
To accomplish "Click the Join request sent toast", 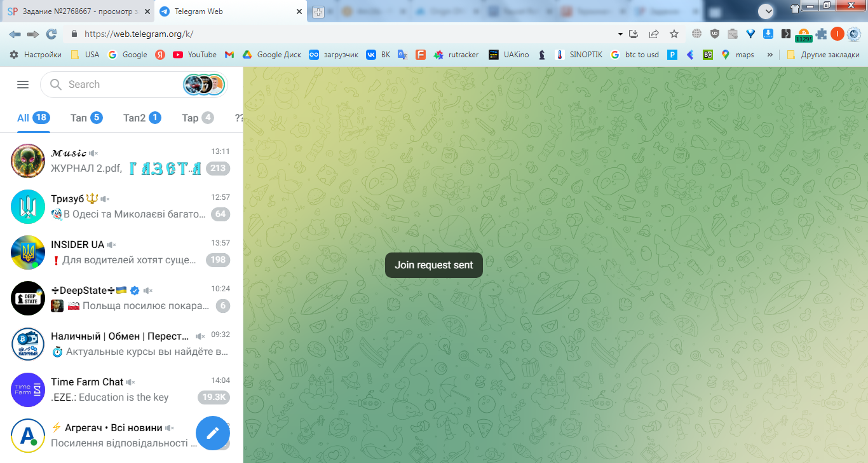I will [434, 265].
